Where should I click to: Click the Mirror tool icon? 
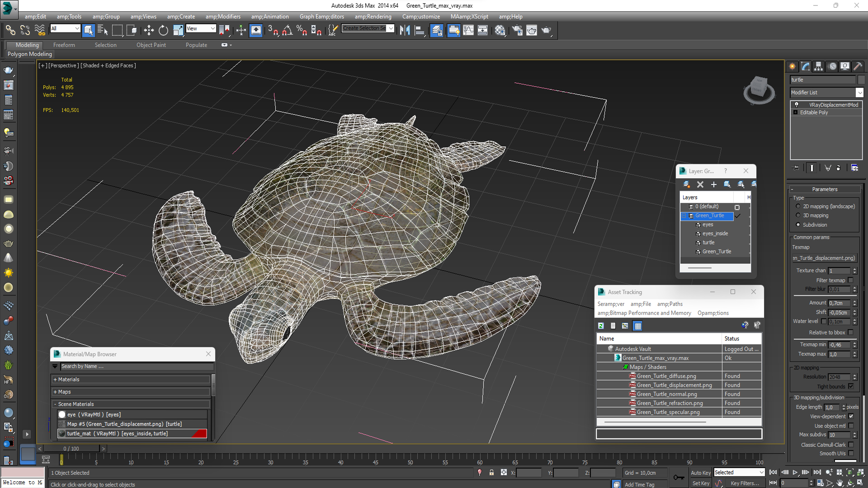[405, 30]
